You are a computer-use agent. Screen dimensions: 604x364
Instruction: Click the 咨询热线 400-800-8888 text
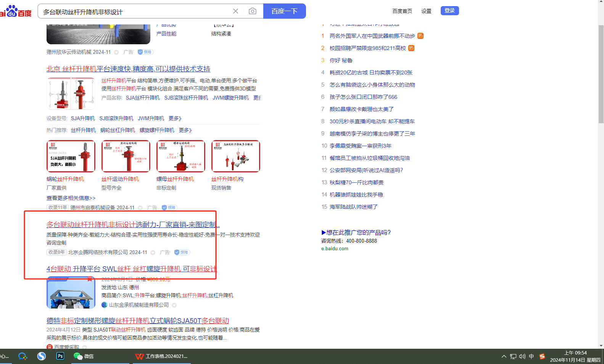pos(349,241)
